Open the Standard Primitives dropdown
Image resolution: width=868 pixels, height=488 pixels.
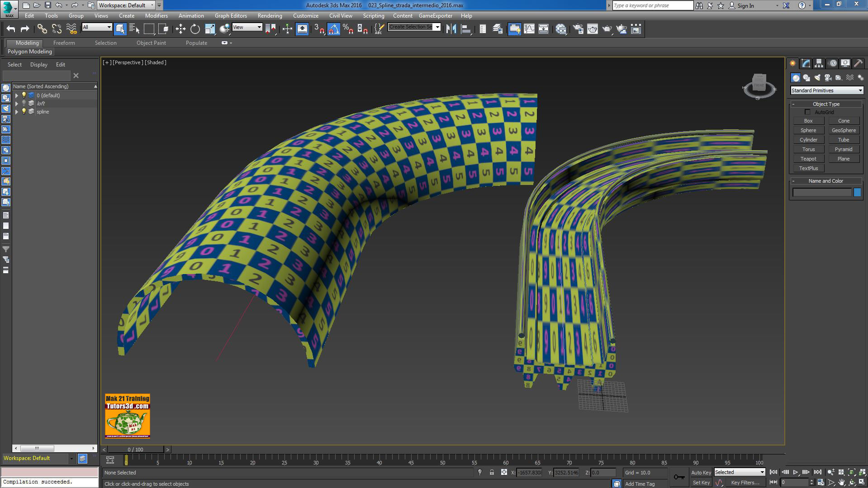coord(827,90)
